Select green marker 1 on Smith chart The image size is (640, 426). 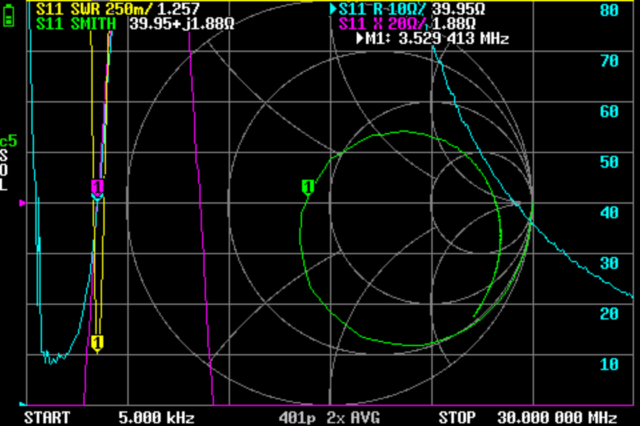pyautogui.click(x=307, y=186)
